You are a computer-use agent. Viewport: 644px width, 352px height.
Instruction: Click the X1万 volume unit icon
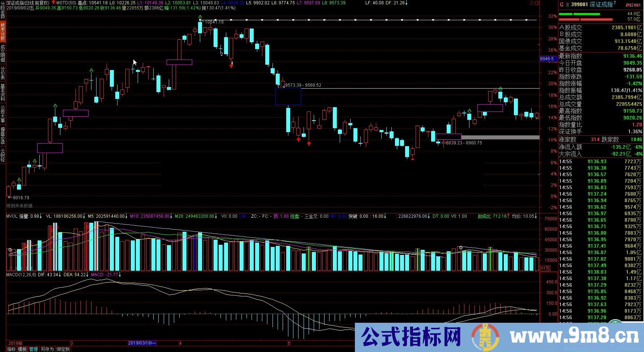click(545, 268)
